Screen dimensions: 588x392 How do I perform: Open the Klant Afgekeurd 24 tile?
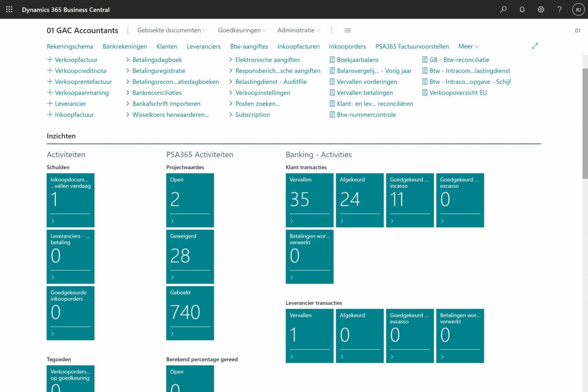(x=360, y=200)
